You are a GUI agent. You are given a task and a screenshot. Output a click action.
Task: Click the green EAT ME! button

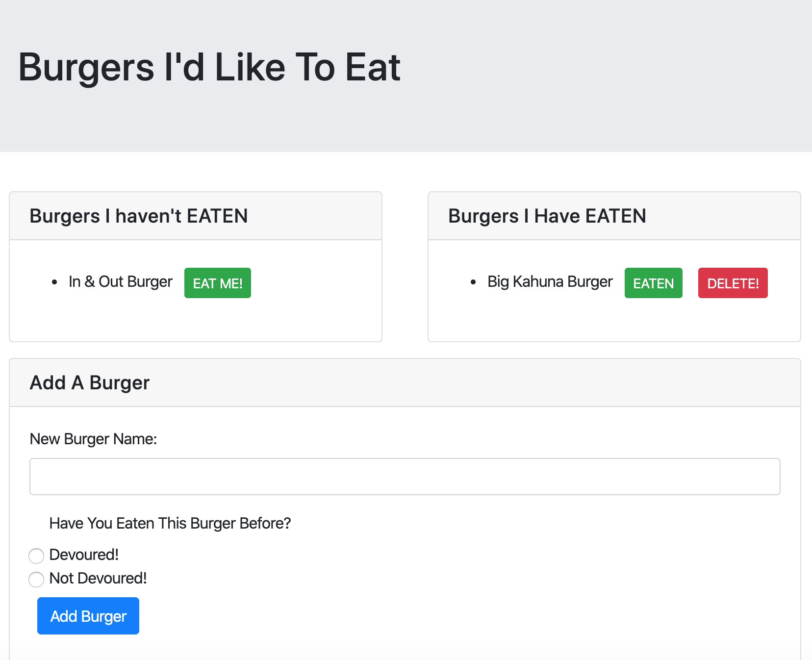click(217, 282)
